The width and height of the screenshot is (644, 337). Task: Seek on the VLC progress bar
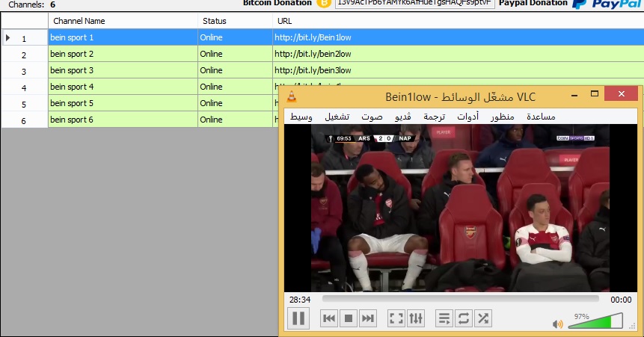click(461, 299)
